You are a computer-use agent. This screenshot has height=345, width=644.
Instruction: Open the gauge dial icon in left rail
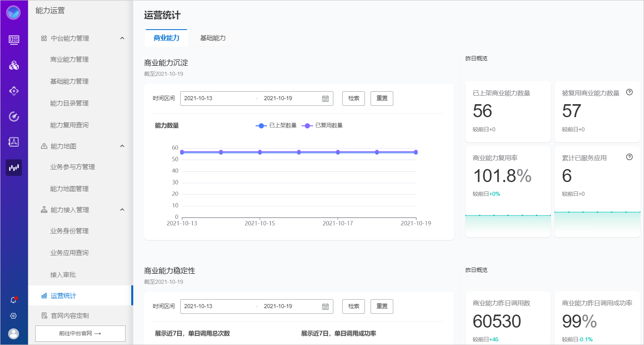tap(14, 117)
